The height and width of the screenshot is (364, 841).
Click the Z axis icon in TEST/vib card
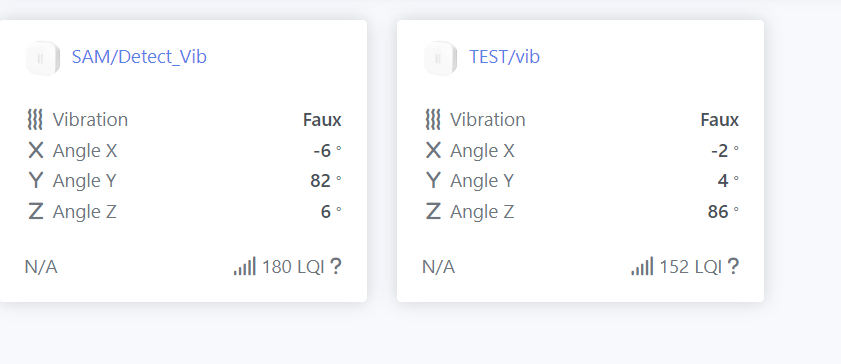pyautogui.click(x=433, y=212)
